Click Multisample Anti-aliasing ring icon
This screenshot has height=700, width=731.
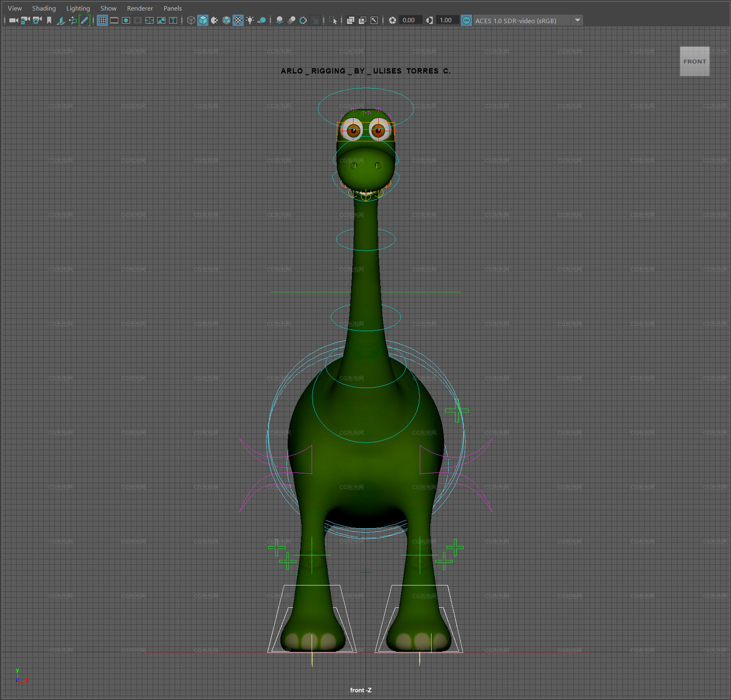point(303,20)
